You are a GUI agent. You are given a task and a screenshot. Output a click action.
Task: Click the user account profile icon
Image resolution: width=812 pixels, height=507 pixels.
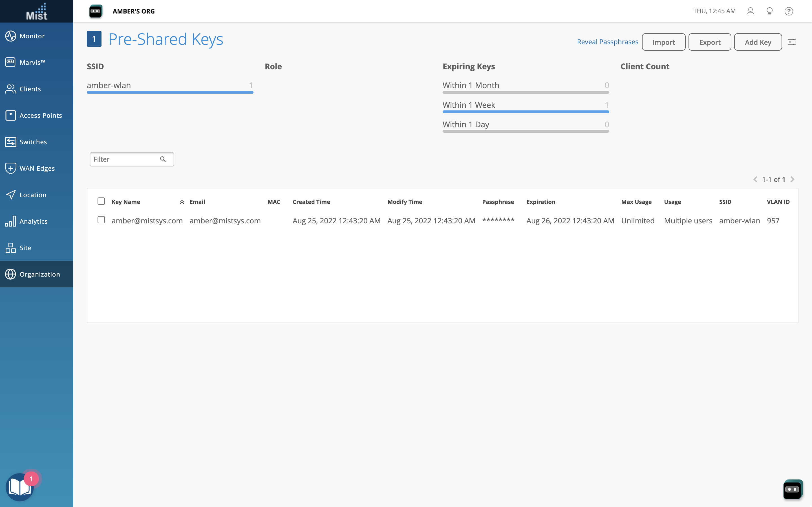click(750, 11)
